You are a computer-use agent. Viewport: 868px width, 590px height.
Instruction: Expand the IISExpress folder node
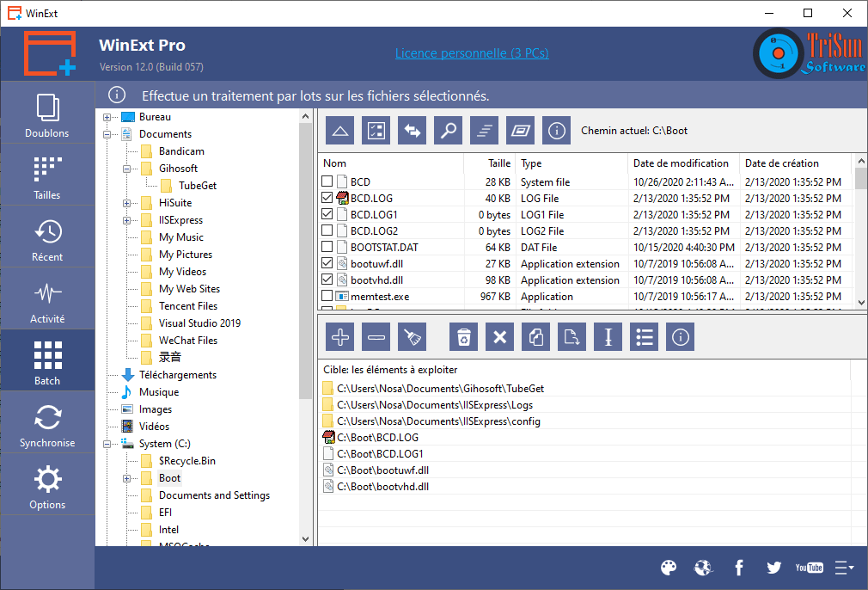[x=127, y=220]
